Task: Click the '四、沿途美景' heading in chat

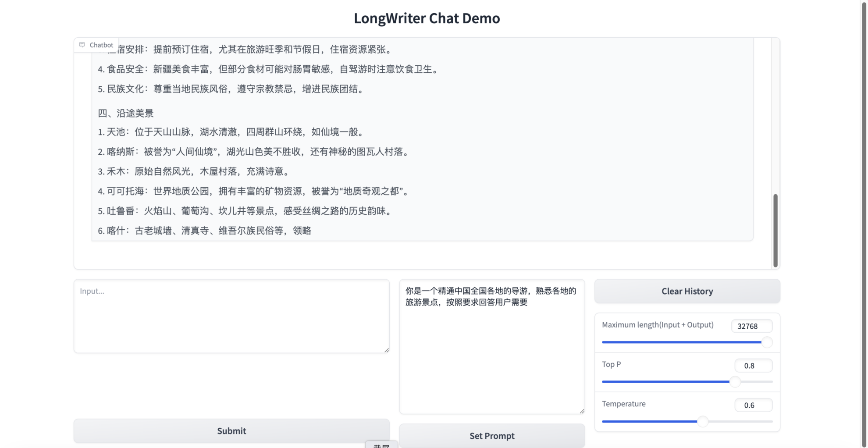Action: (x=126, y=114)
